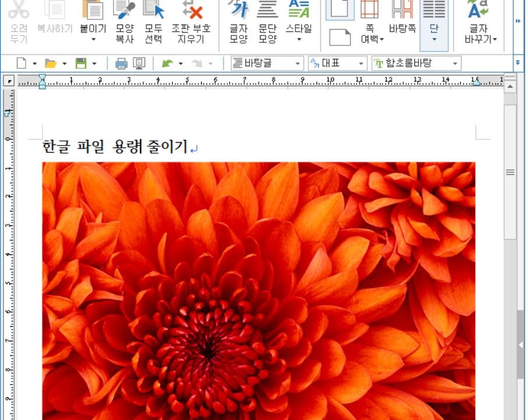The width and height of the screenshot is (528, 420).
Task: Open the font 함초롬바탕 combo box
Action: (416, 63)
